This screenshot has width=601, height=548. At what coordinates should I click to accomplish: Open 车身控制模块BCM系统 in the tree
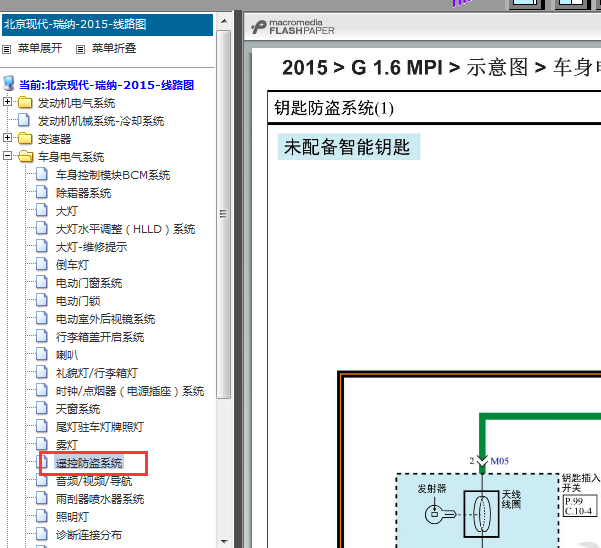pyautogui.click(x=113, y=175)
